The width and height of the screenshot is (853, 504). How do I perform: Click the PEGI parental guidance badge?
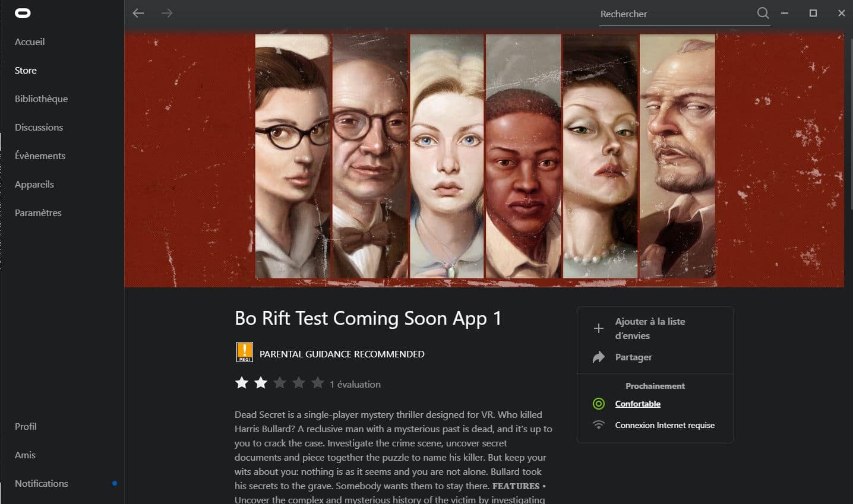coord(245,352)
